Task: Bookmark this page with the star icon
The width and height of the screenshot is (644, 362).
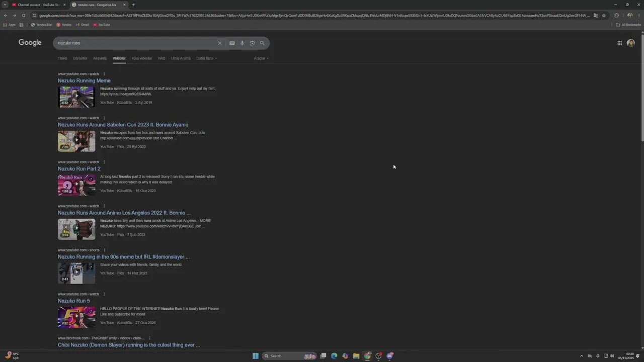Action: point(604,16)
